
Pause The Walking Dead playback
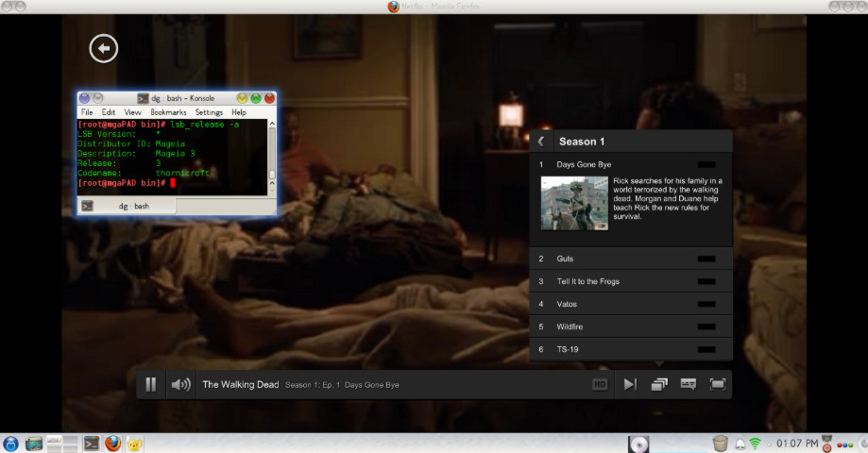tap(150, 384)
